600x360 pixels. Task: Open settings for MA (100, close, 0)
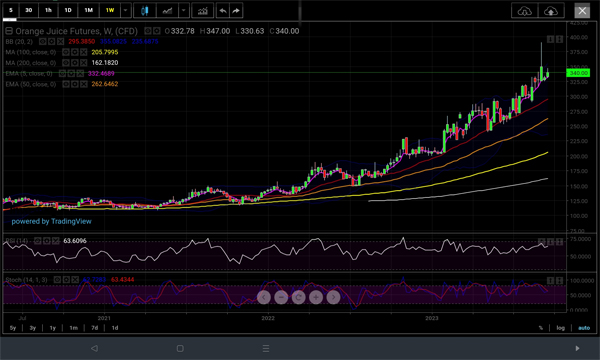[x=75, y=52]
